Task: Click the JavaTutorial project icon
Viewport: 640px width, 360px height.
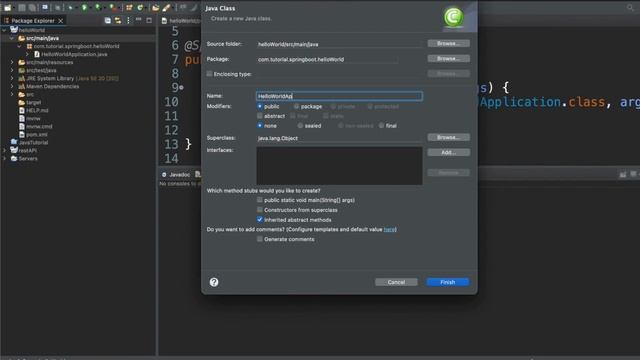Action: tap(14, 142)
